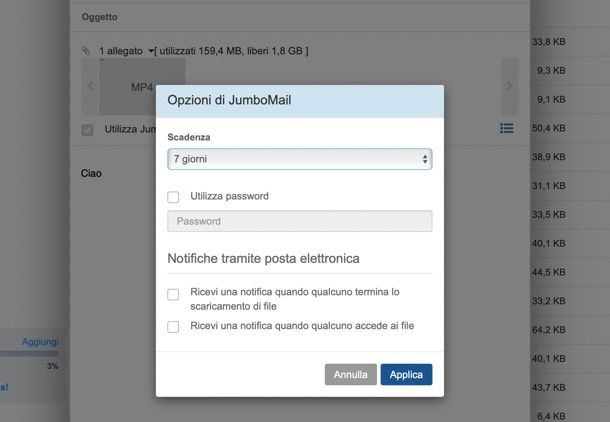Select the 64,2 KB message size entry
The image size is (610, 422).
coord(549,329)
